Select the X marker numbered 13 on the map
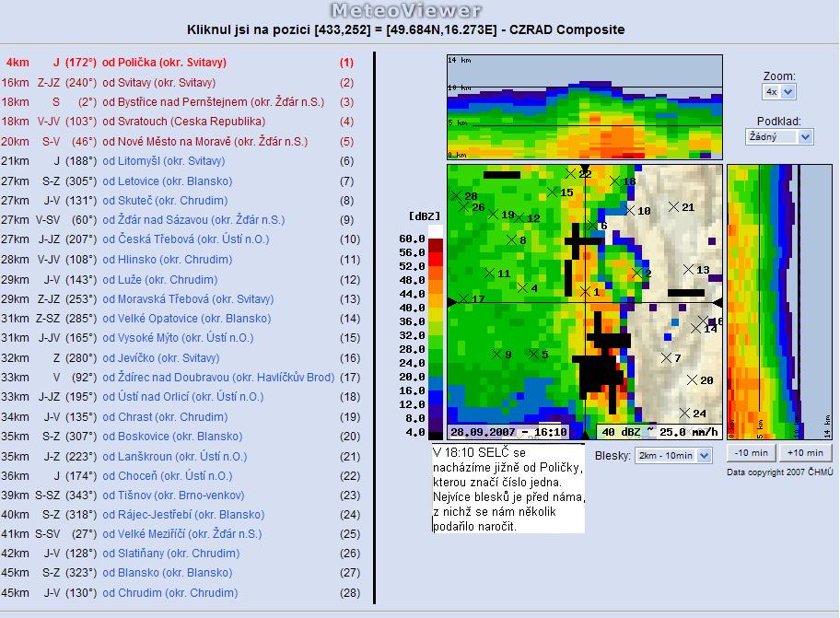The image size is (840, 618). click(689, 269)
